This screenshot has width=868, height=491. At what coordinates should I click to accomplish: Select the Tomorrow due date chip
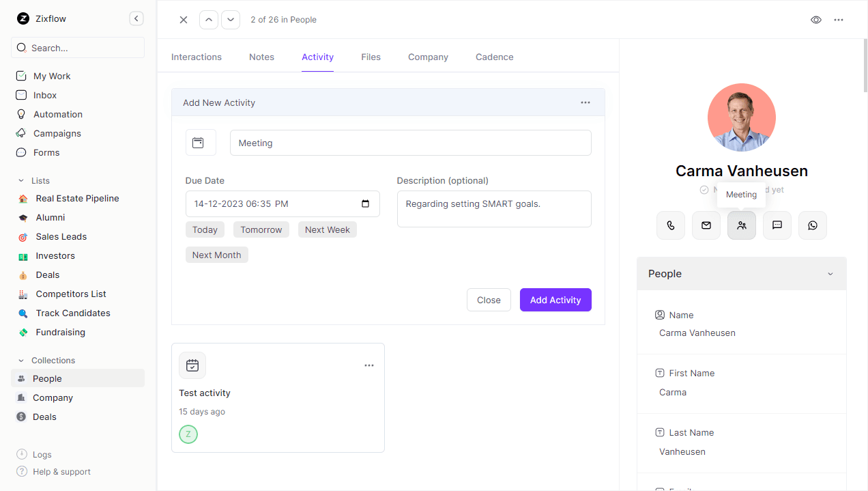(x=261, y=229)
